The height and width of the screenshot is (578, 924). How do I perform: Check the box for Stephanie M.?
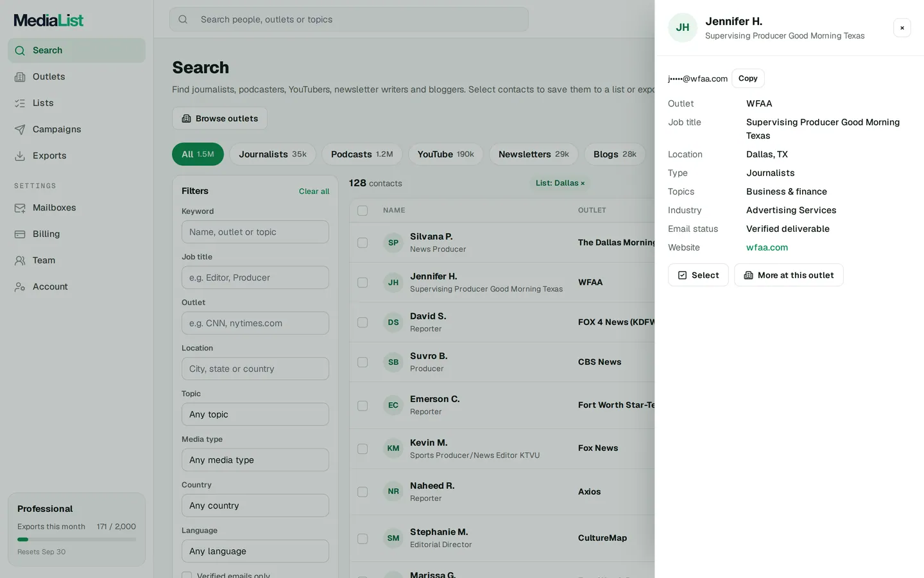(363, 539)
